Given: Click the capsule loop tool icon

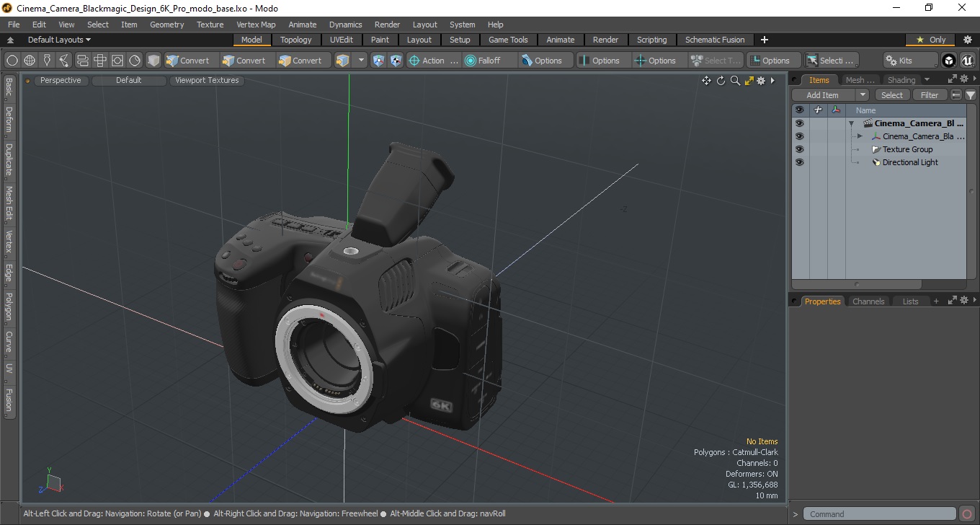Looking at the screenshot, I should 82,61.
